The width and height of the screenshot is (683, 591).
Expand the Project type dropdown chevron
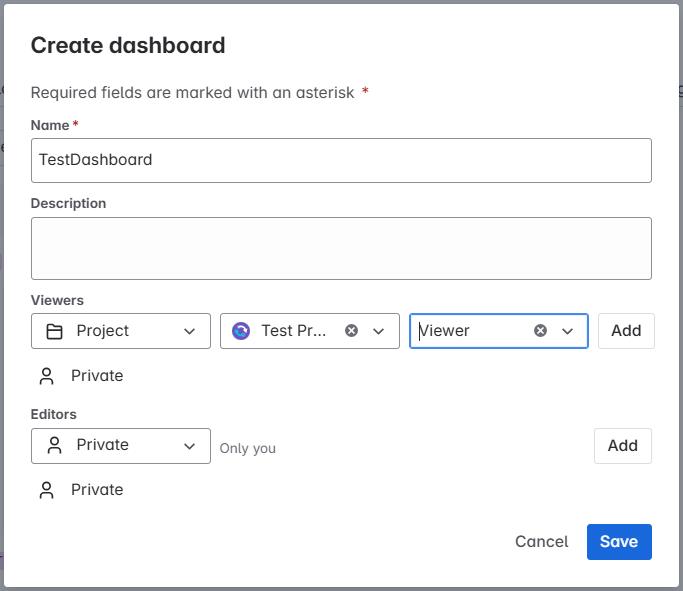click(189, 331)
